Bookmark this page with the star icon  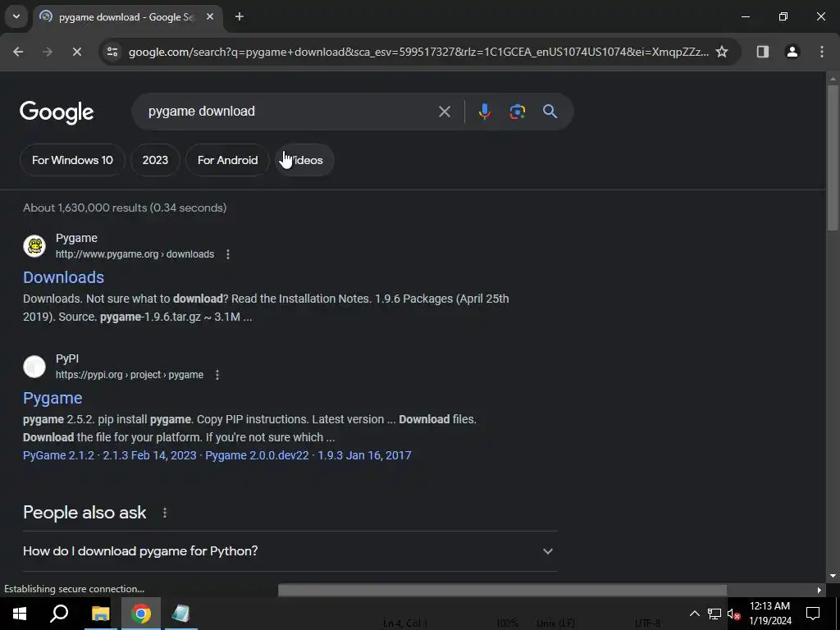pyautogui.click(x=722, y=52)
